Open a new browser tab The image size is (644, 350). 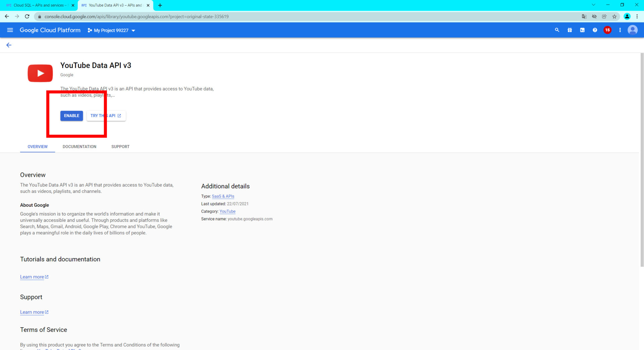[x=160, y=5]
